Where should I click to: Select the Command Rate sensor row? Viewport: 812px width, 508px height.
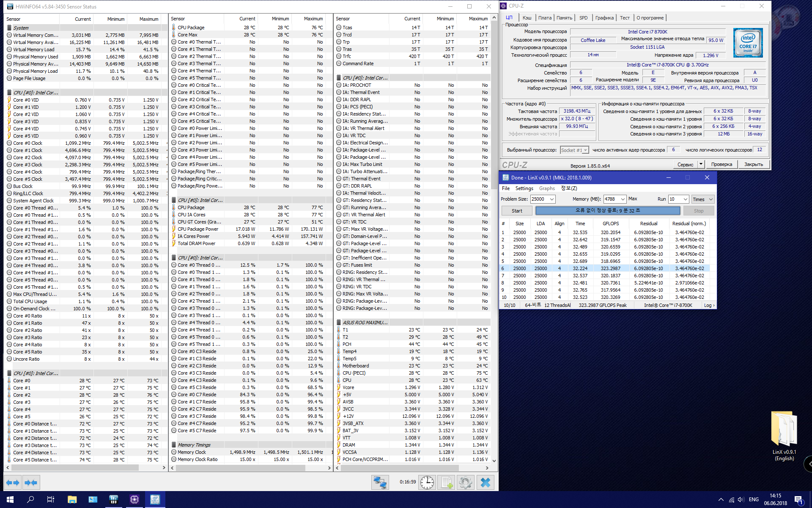coord(412,63)
